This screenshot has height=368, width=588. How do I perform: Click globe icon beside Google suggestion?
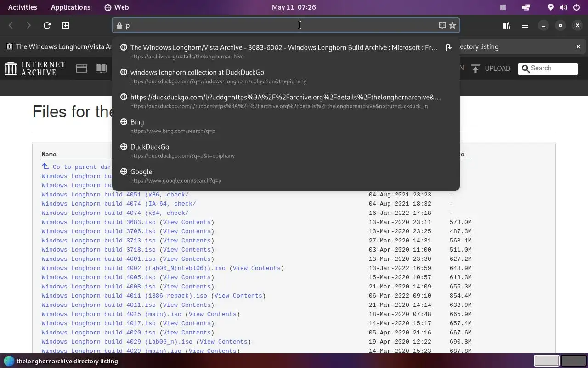tap(124, 172)
